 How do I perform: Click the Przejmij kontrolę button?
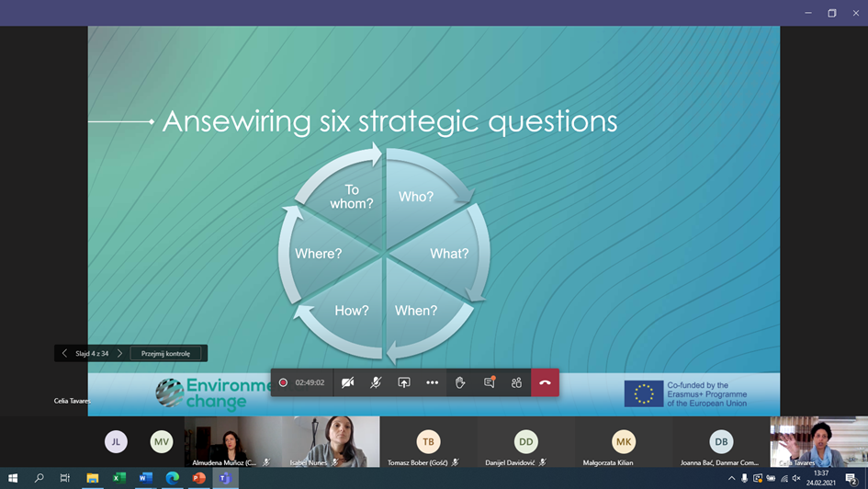click(166, 353)
